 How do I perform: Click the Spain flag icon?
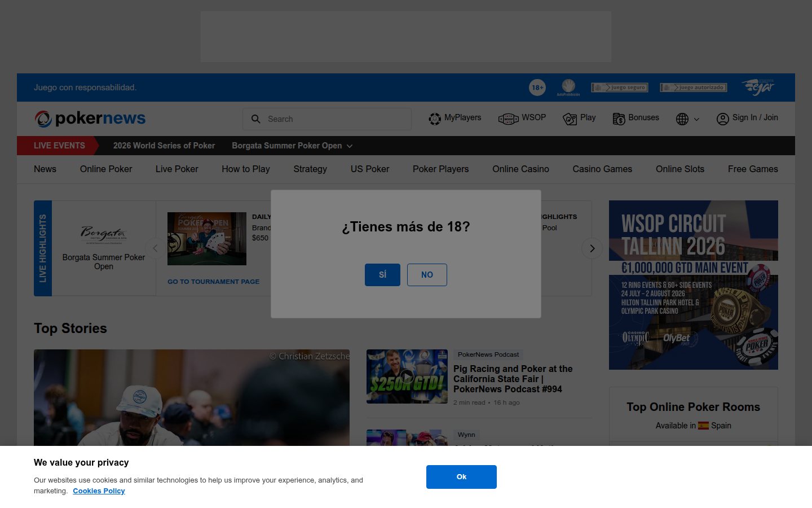[703, 426]
